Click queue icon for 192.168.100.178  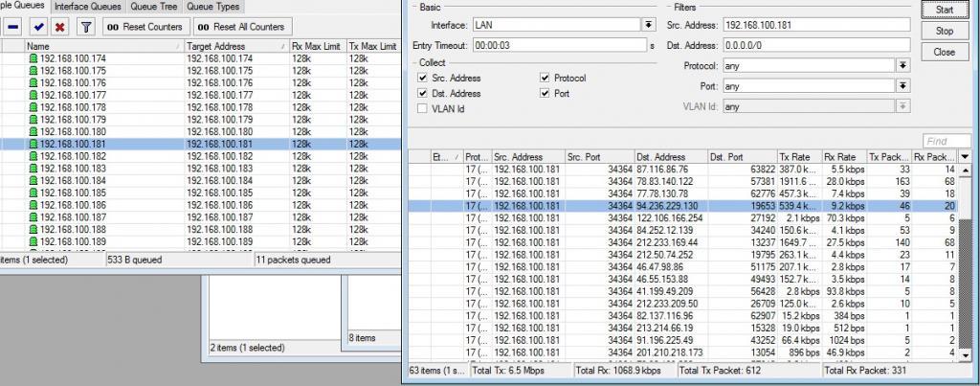33,107
